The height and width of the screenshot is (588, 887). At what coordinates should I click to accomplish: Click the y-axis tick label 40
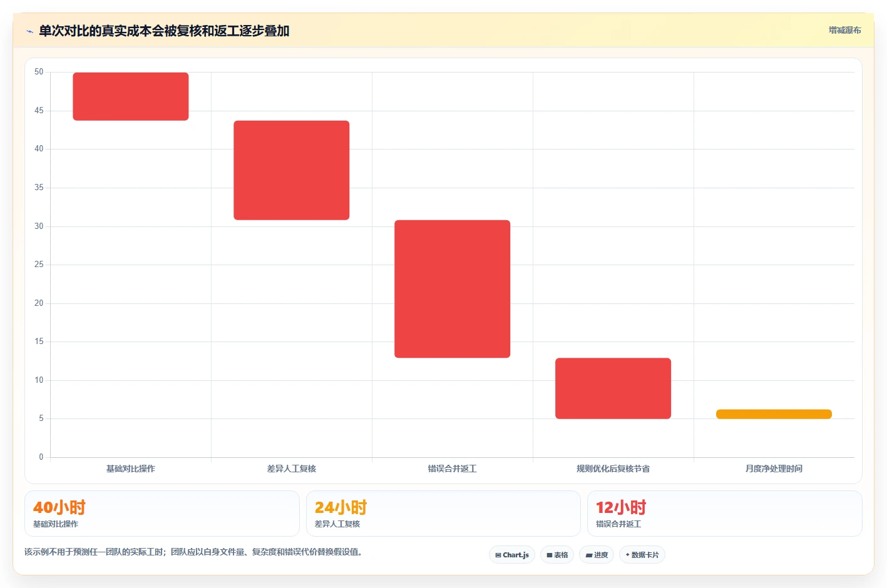click(39, 149)
